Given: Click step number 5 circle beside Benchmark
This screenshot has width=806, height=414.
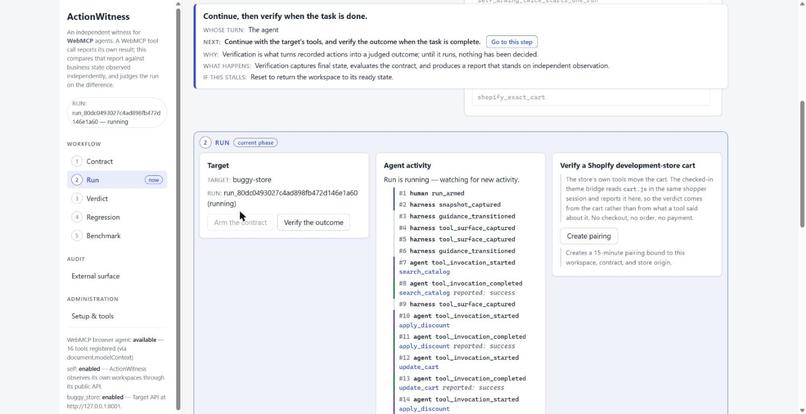Looking at the screenshot, I should [x=77, y=236].
